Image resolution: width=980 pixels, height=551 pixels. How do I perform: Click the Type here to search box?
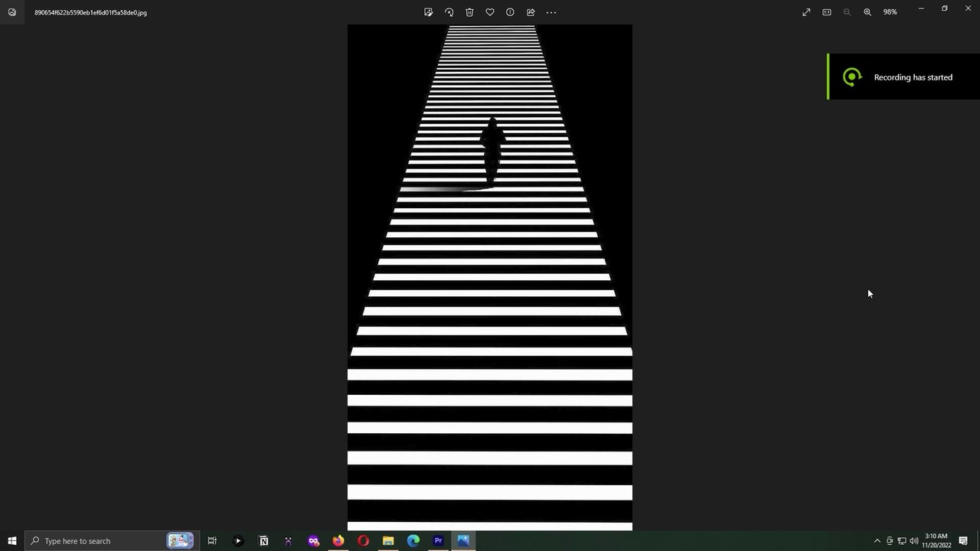pyautogui.click(x=113, y=541)
